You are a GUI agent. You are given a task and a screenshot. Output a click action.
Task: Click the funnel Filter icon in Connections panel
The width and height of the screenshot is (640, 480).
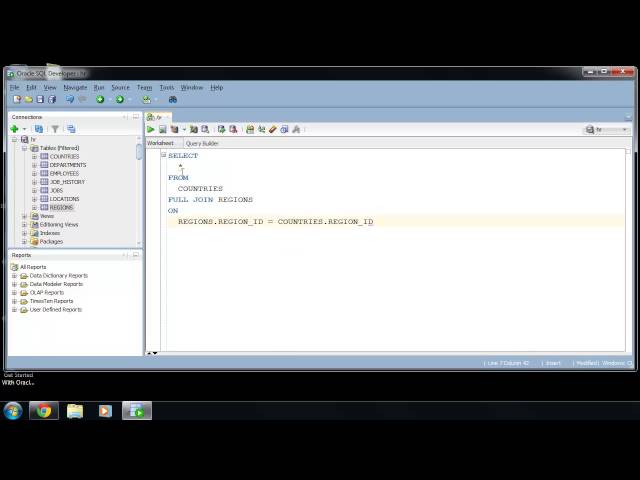[55, 129]
